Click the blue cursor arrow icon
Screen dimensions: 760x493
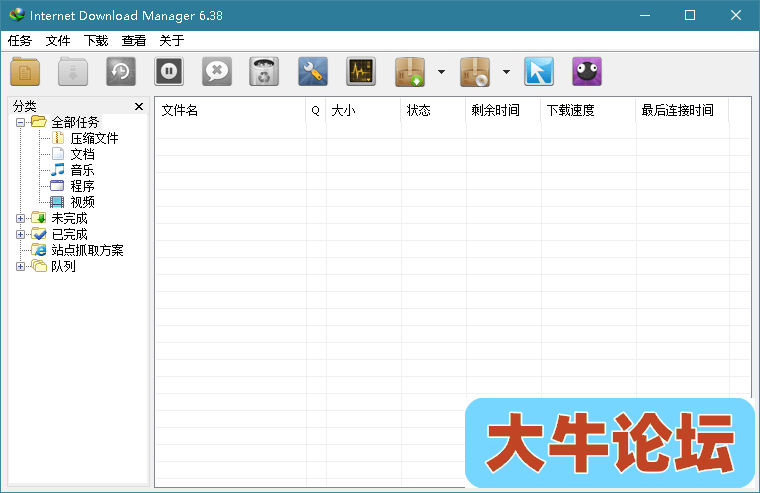tap(538, 72)
